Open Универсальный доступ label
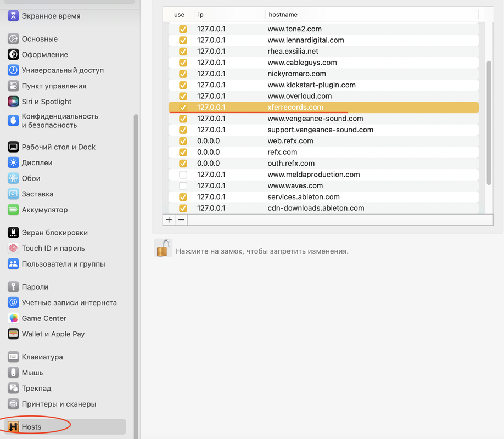Screen dimensions: 504x439 63,70
